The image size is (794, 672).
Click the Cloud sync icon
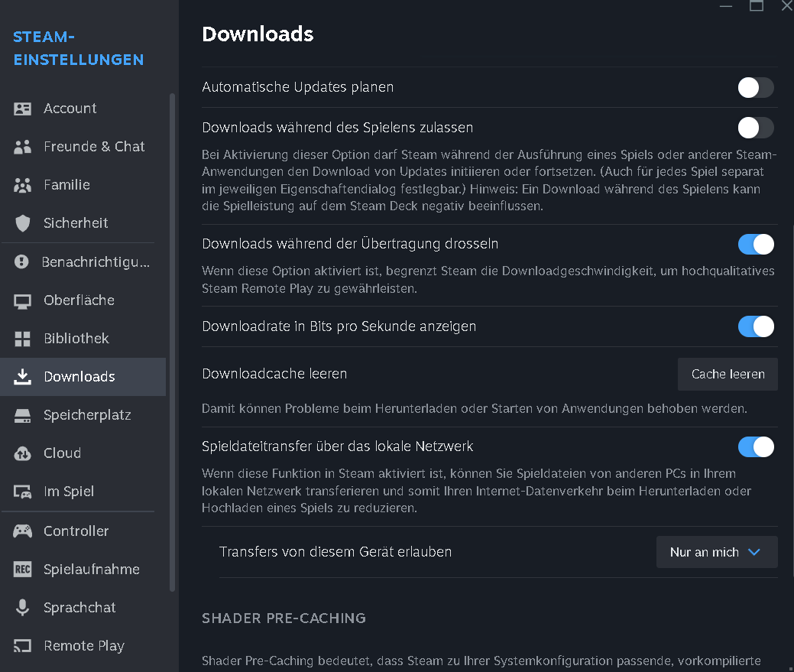(22, 454)
